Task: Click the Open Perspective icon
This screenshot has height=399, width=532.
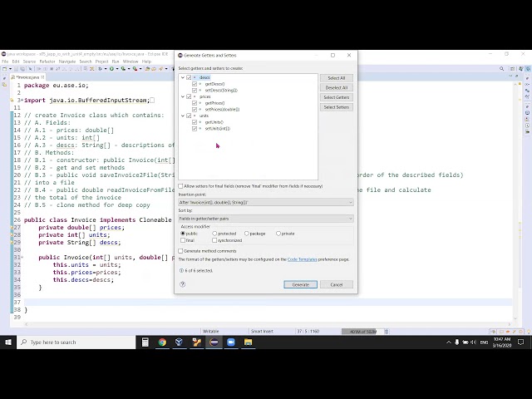Action: click(x=512, y=69)
